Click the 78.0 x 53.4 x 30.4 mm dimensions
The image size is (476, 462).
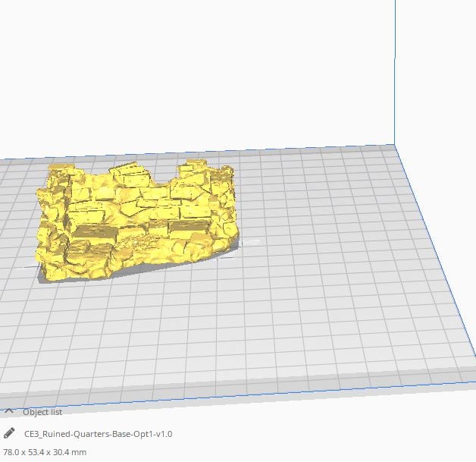45,452
